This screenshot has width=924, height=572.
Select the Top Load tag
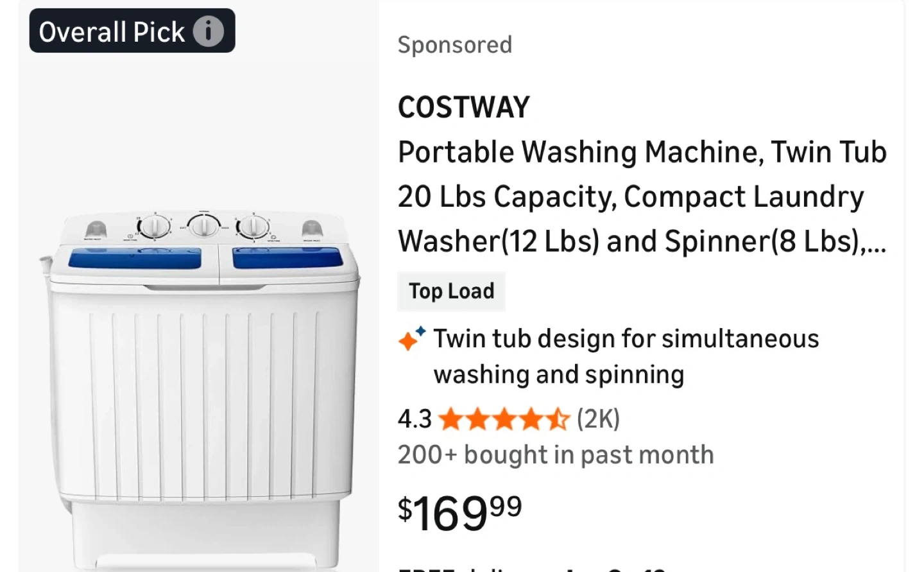point(452,291)
